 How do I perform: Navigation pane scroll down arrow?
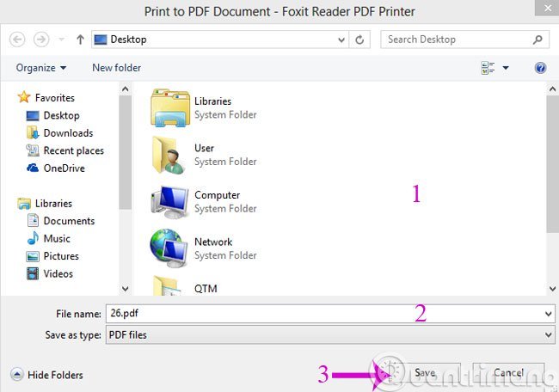(x=126, y=288)
